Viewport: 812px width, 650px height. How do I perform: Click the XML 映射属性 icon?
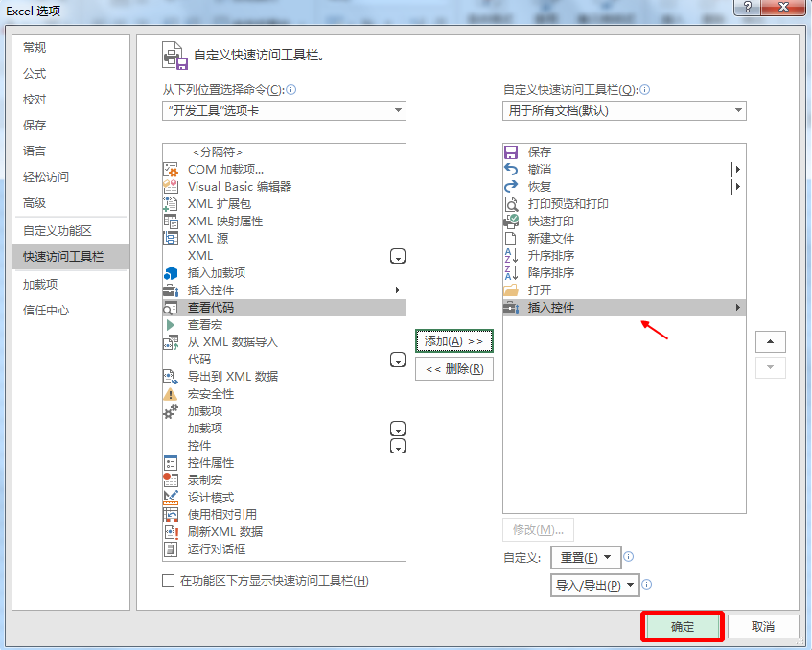171,221
